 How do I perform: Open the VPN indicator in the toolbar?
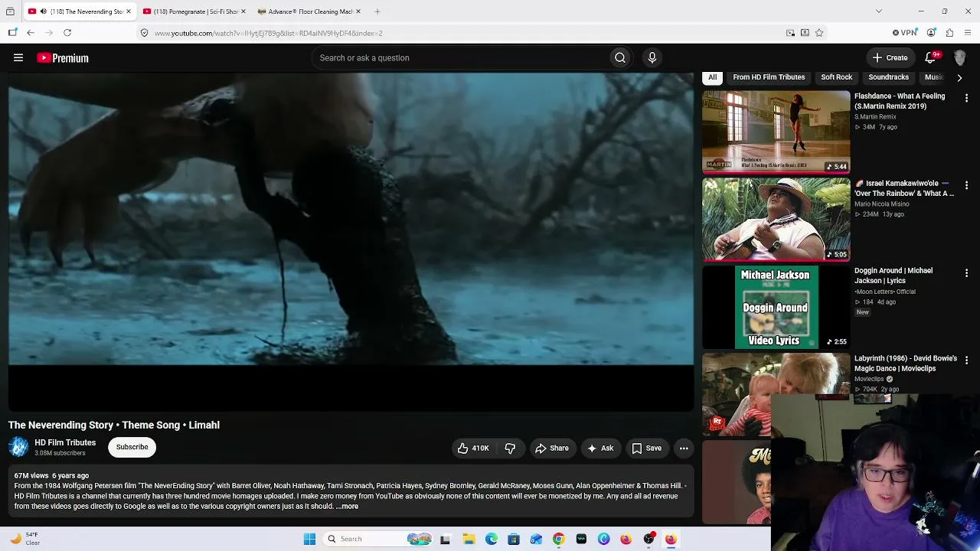tap(905, 33)
